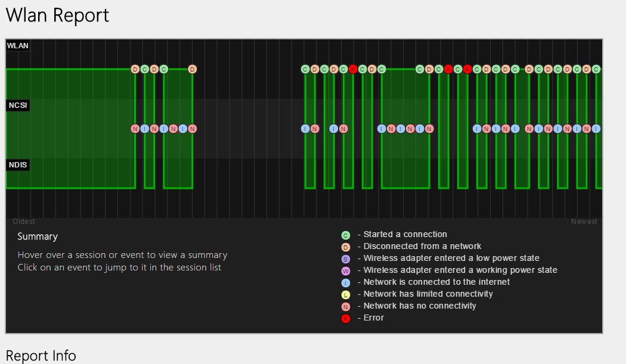
Task: Click the 'Summary' heading
Action: pyautogui.click(x=38, y=237)
